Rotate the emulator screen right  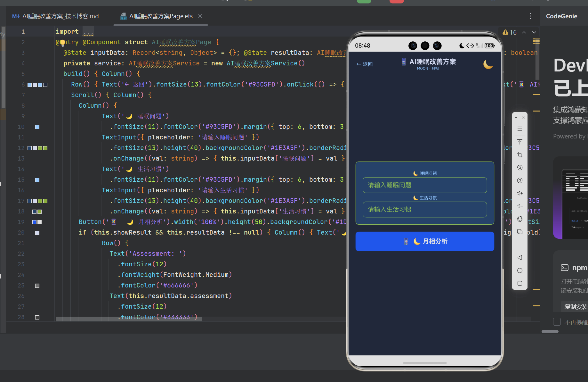click(x=520, y=180)
